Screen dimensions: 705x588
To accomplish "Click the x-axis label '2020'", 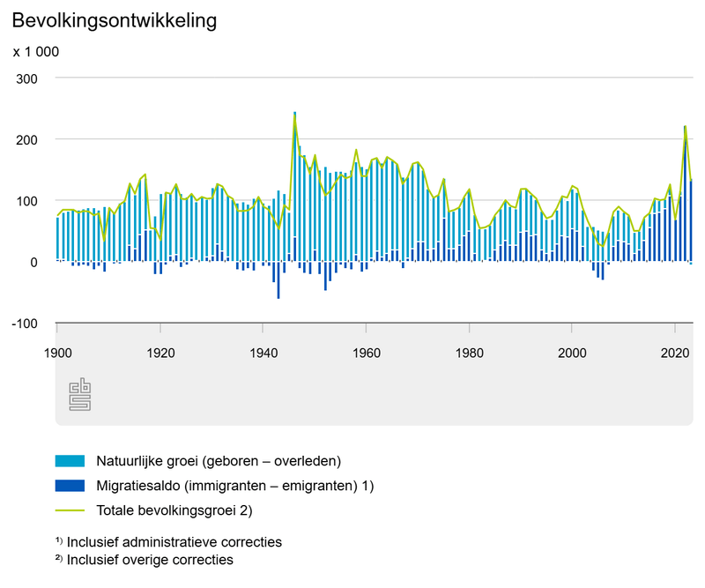I will 675,354.
